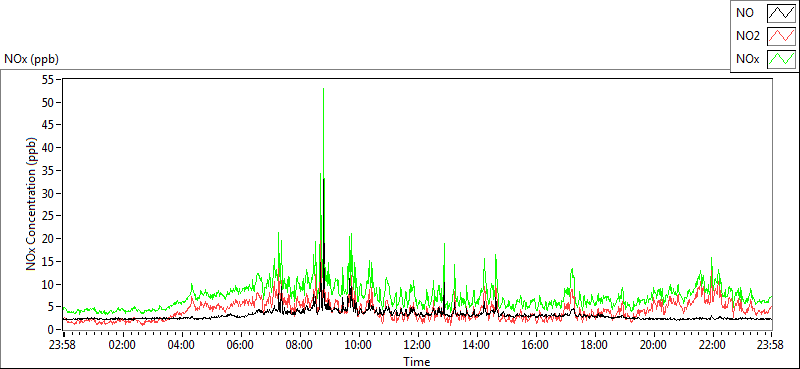Screen dimensions: 800x369
Task: Click the 22:00 time axis tick label
Action: [712, 344]
